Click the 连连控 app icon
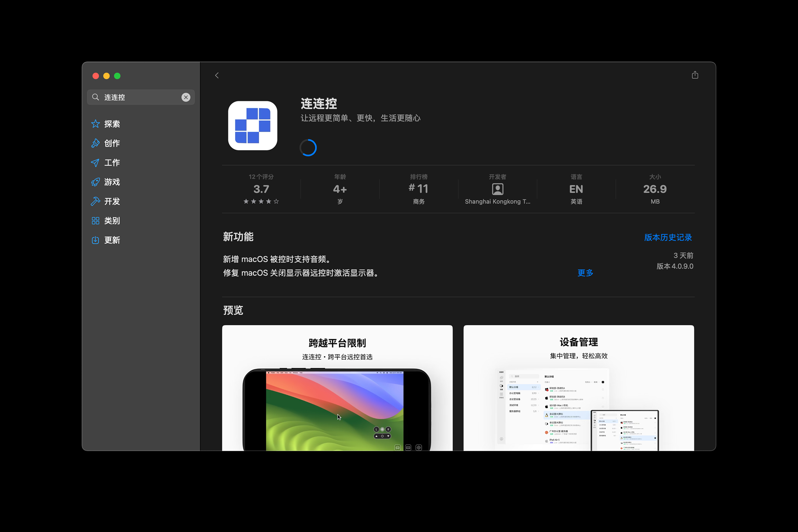Screen dimensions: 798x532 [x=252, y=126]
